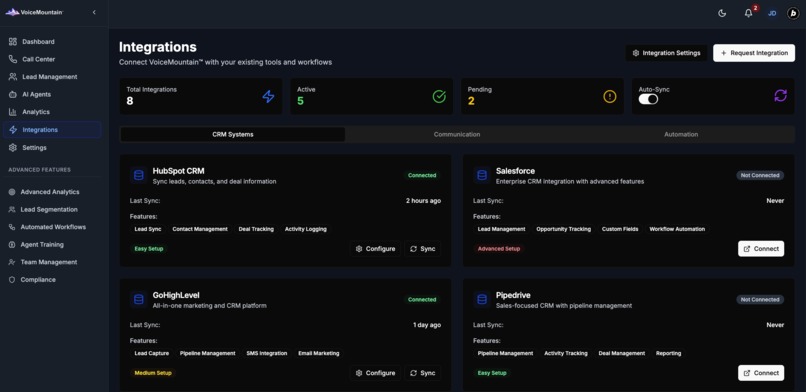Click the Deal Management feature tag
The image size is (806, 392).
(621, 353)
